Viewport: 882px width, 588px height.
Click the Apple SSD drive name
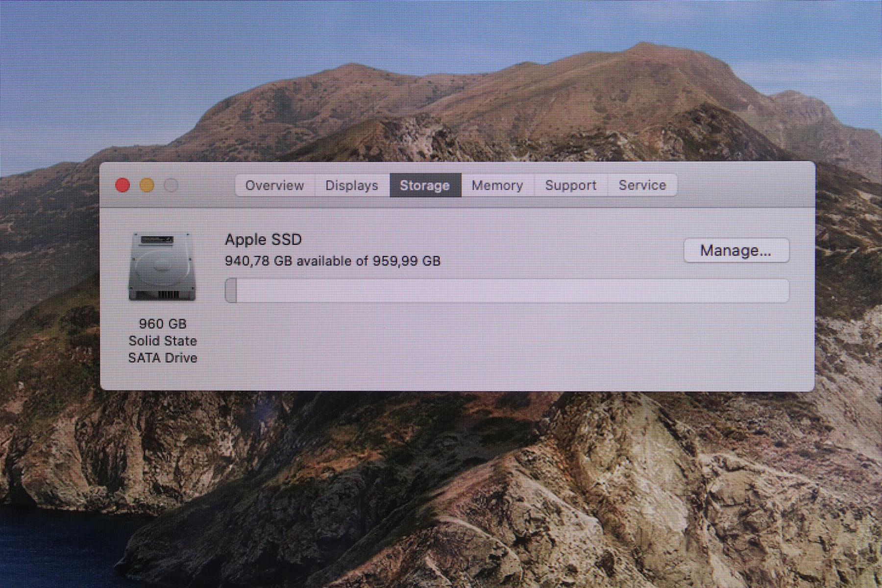263,240
